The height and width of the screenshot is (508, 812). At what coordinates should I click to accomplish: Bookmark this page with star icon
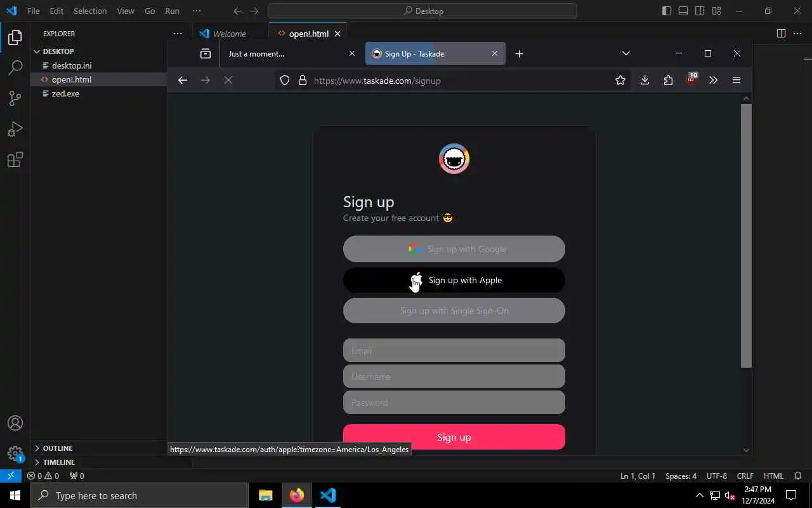tap(620, 80)
